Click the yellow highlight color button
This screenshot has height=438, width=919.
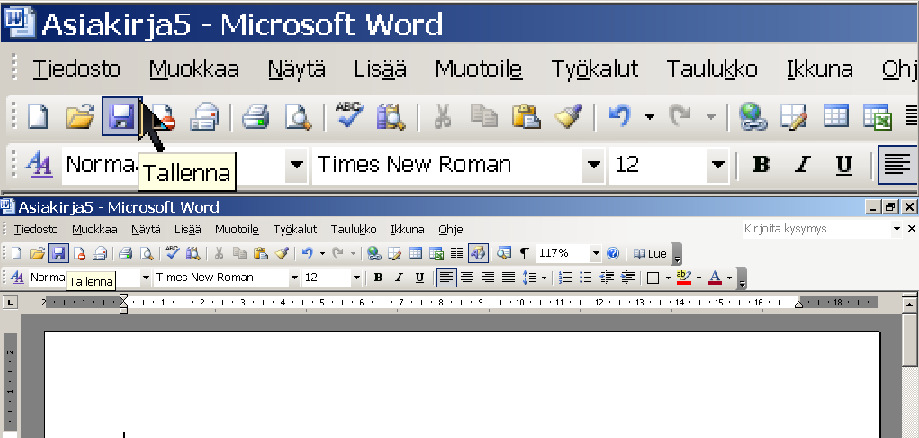[x=684, y=278]
